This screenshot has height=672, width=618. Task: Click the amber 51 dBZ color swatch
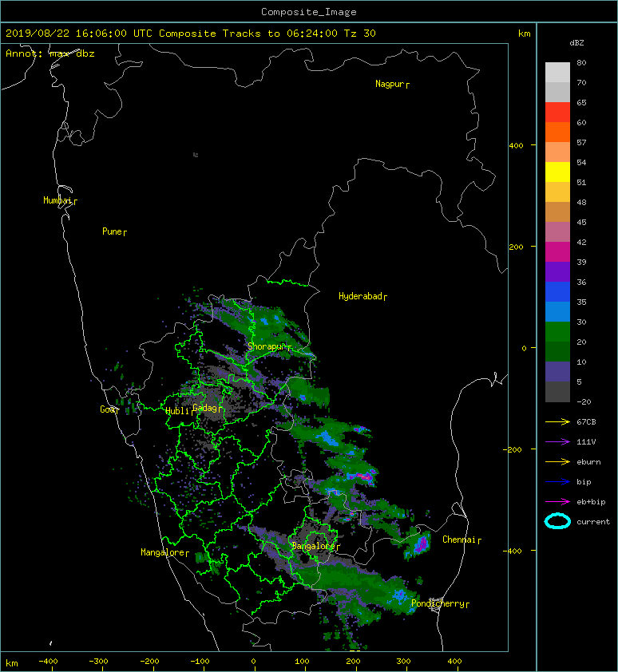(557, 192)
